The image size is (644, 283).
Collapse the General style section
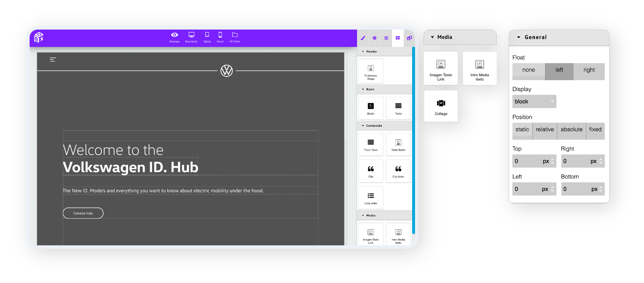click(559, 37)
